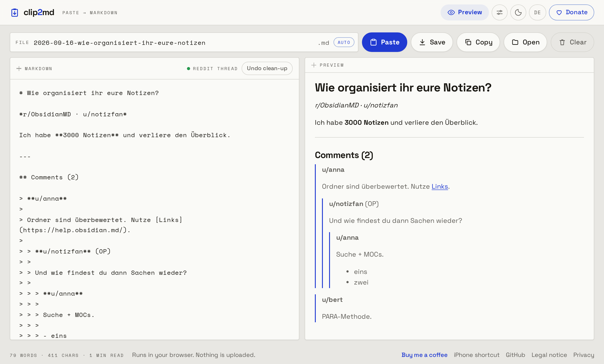Open the settings sliders icon
The height and width of the screenshot is (364, 604).
[x=499, y=12]
